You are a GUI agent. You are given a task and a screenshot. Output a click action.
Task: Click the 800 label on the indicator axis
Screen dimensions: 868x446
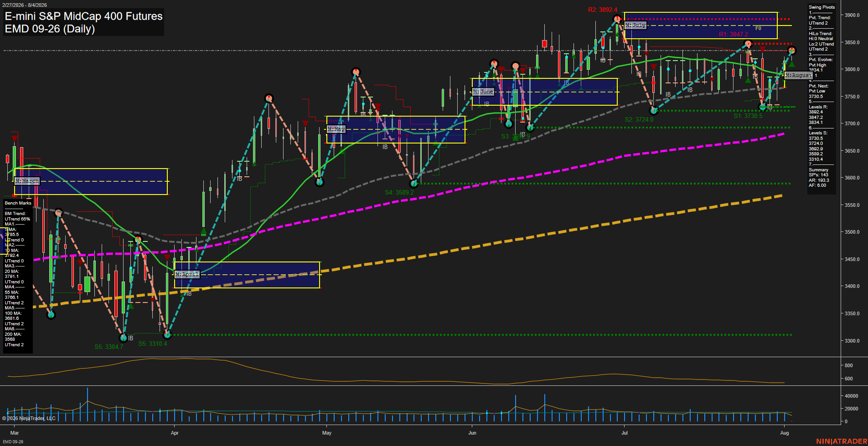point(849,365)
